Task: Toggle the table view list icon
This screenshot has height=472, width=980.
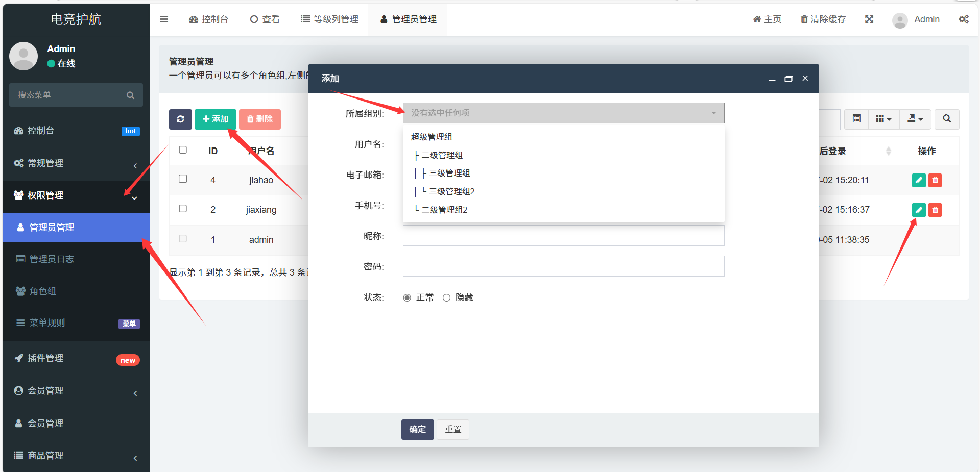Action: (856, 119)
